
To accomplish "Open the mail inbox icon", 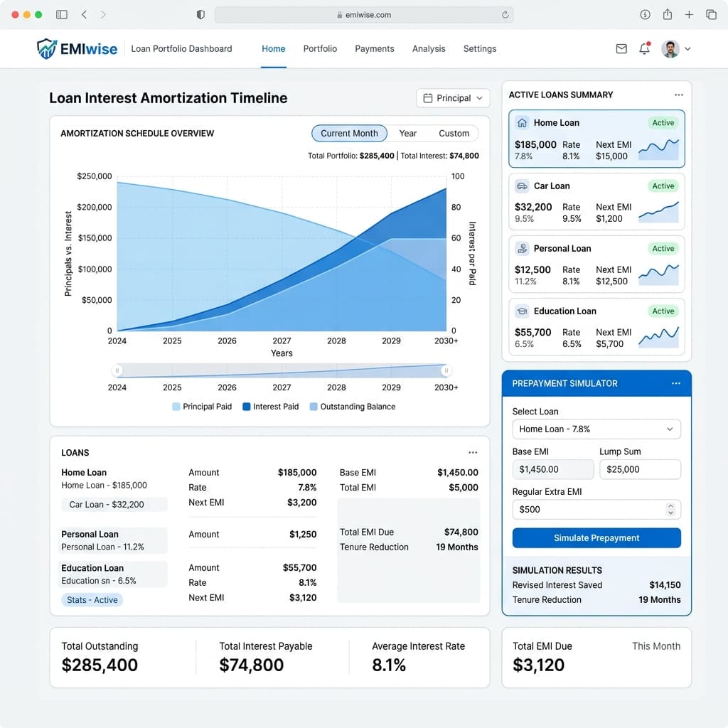I will (621, 49).
